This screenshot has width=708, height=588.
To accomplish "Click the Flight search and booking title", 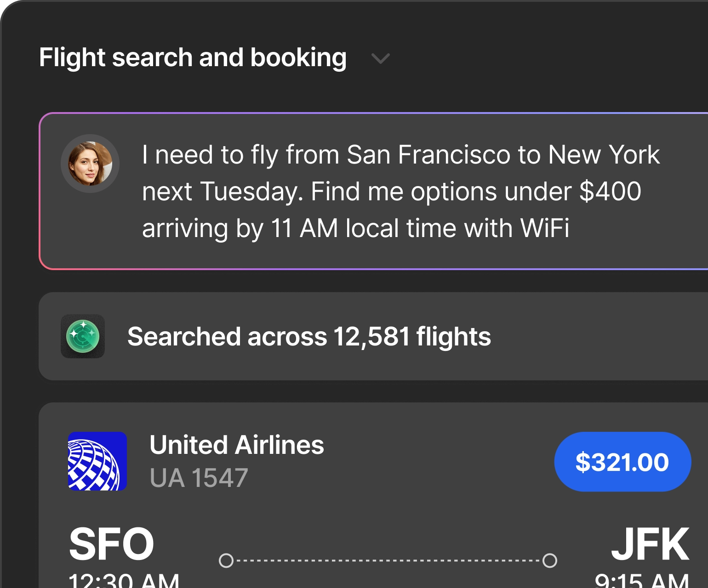I will coord(193,57).
